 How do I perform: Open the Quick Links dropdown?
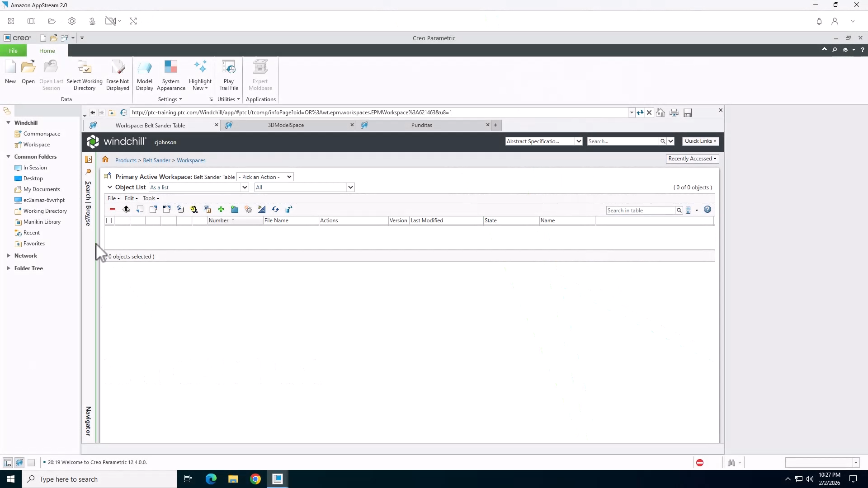[x=700, y=141]
